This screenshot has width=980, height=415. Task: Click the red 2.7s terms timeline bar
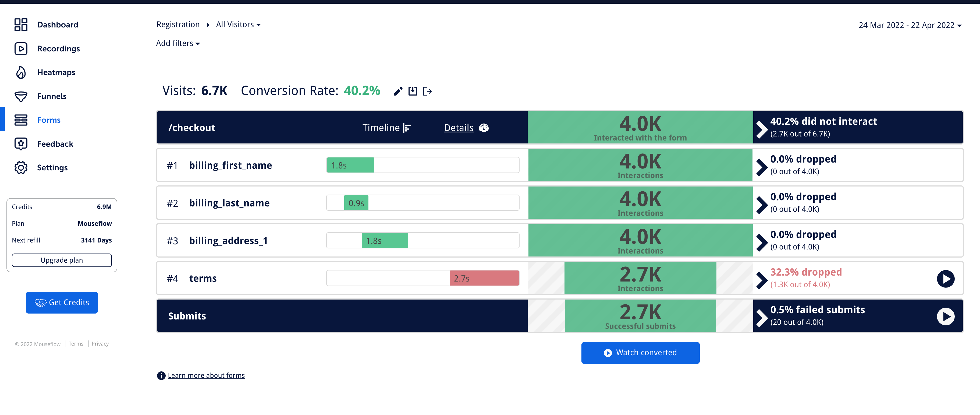pos(484,278)
